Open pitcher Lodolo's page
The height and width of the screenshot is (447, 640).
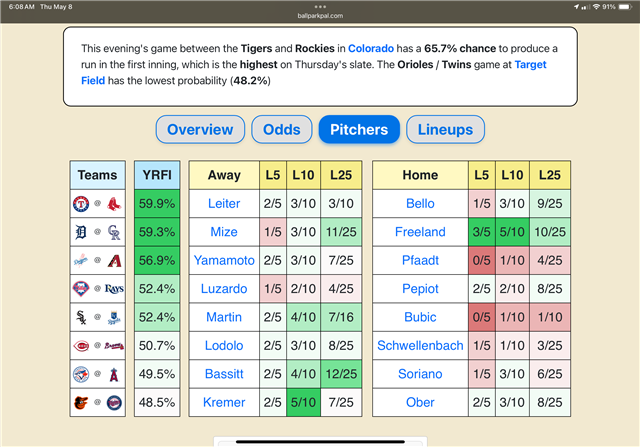[x=224, y=345]
